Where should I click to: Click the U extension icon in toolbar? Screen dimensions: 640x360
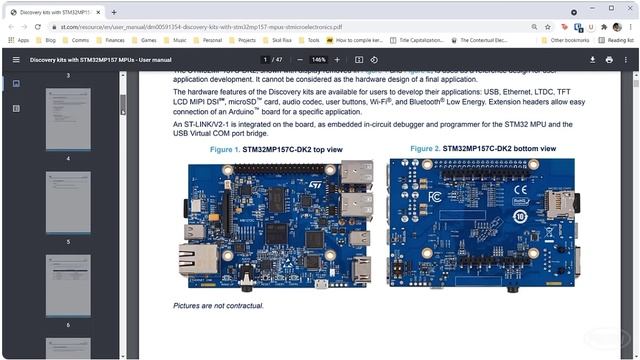tap(591, 27)
